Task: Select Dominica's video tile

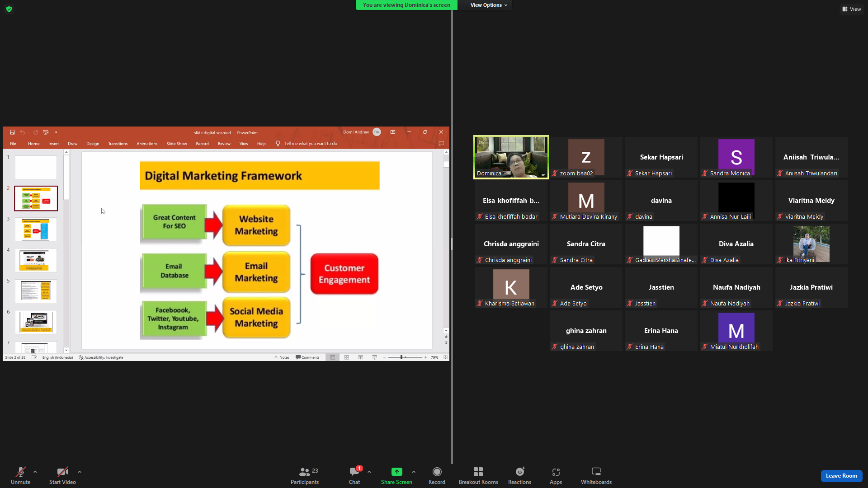Action: (x=511, y=157)
